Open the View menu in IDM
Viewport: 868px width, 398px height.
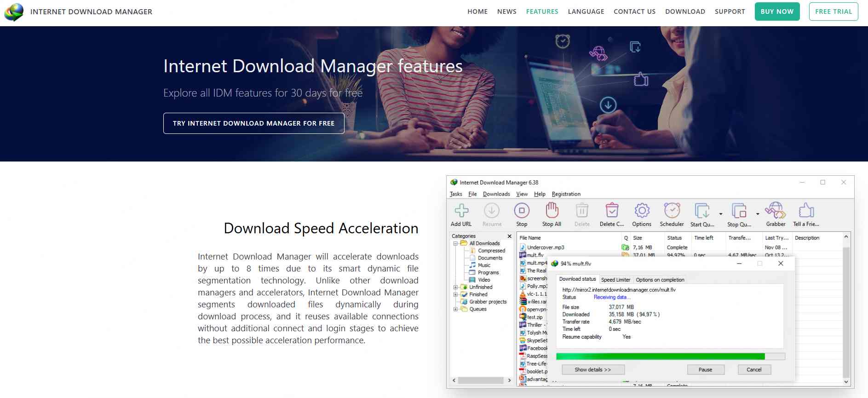coord(522,194)
